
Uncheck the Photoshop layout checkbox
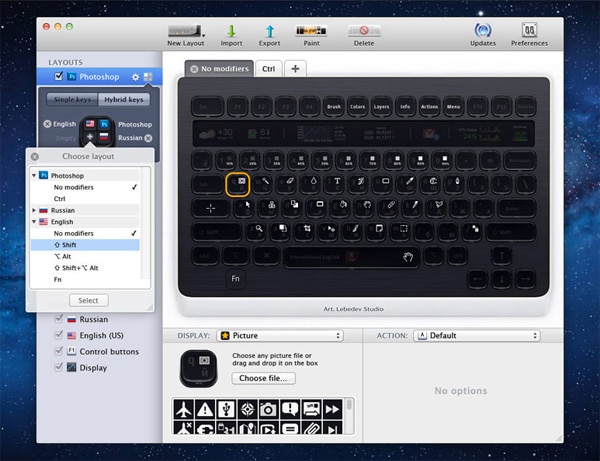pos(58,76)
